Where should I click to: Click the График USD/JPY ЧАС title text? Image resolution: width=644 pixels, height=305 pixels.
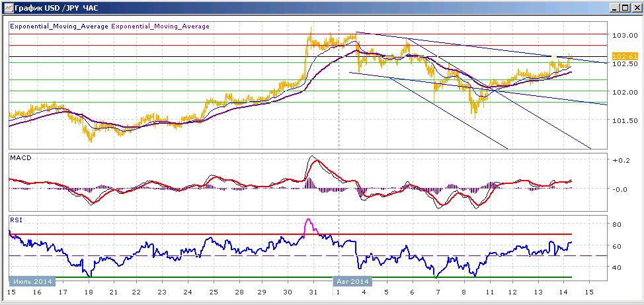pos(54,8)
